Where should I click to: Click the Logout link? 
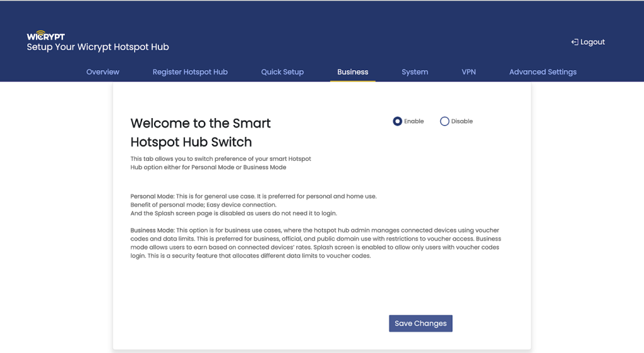pyautogui.click(x=588, y=42)
